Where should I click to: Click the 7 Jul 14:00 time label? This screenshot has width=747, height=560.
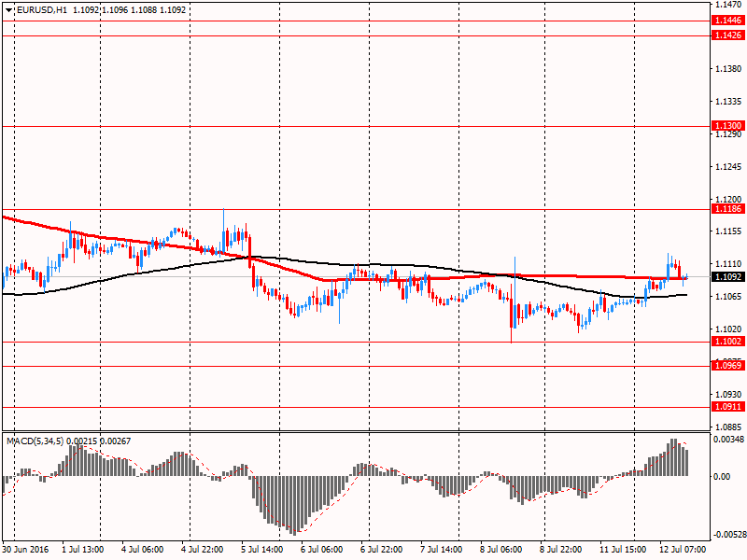441,550
